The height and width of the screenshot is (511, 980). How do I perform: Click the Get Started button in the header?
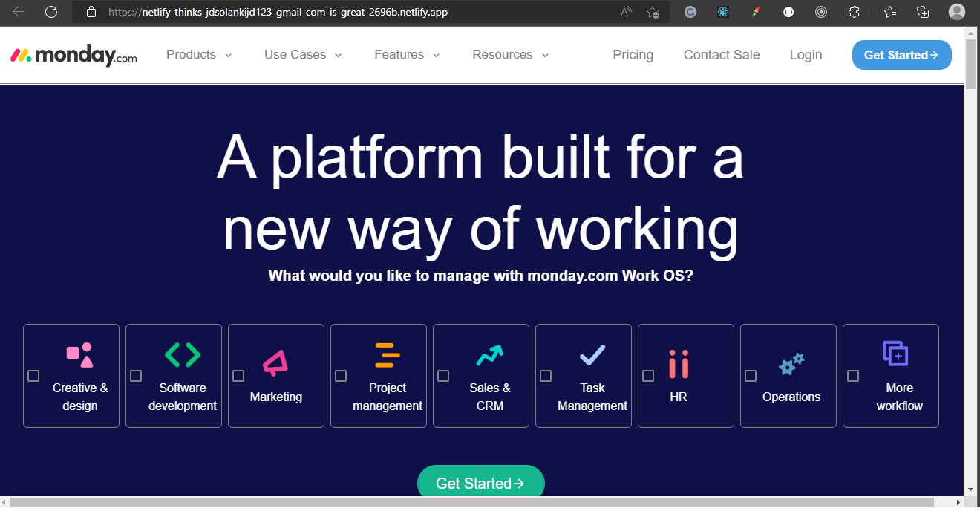[901, 54]
